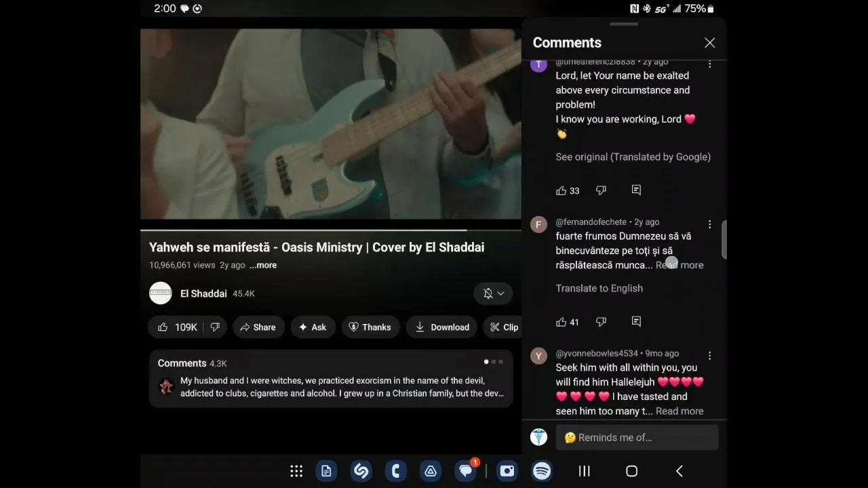Create a Clip from the video
The width and height of the screenshot is (868, 488).
503,327
